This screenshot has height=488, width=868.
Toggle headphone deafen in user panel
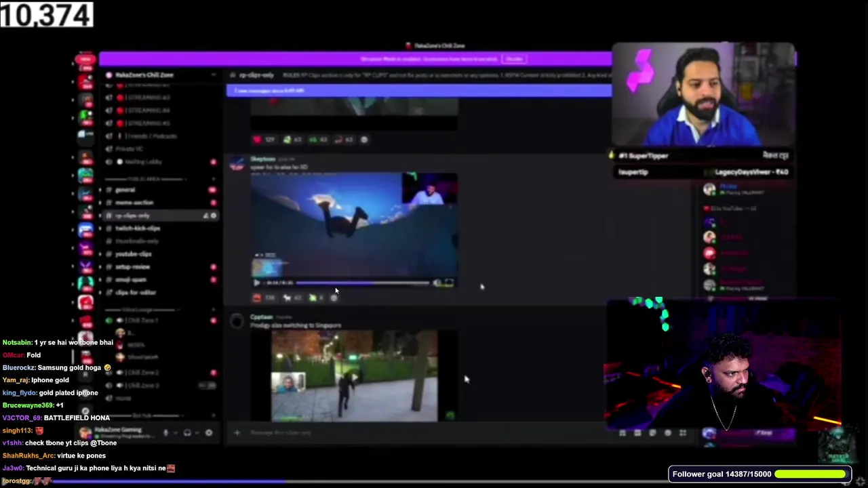point(187,432)
